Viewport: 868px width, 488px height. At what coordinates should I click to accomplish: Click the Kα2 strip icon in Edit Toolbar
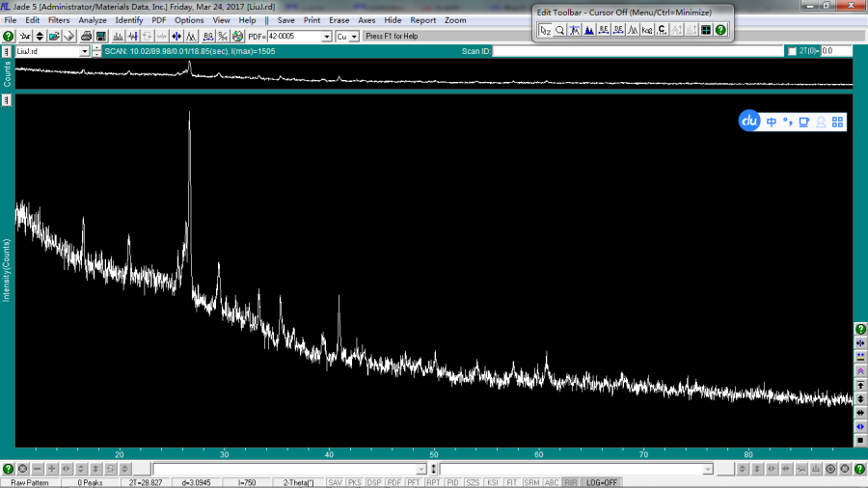tap(647, 30)
